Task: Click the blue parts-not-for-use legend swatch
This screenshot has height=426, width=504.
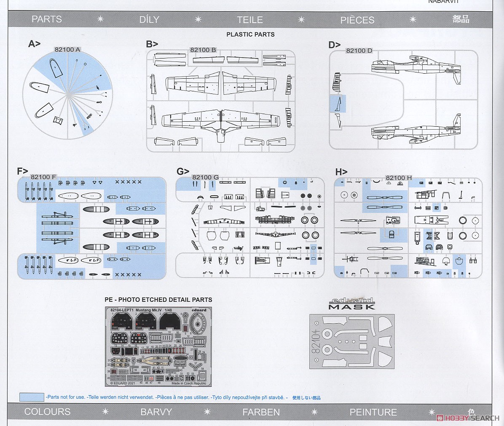Action: click(32, 397)
